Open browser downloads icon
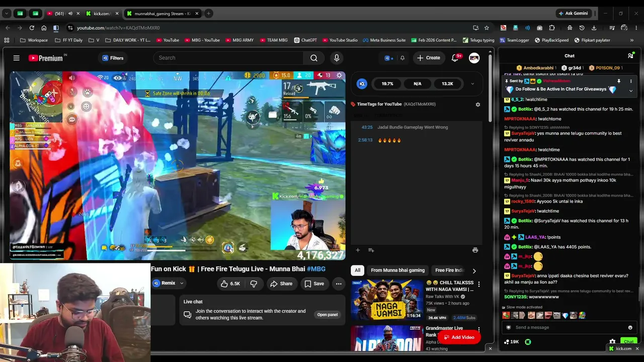Image resolution: width=644 pixels, height=362 pixels. [594, 28]
